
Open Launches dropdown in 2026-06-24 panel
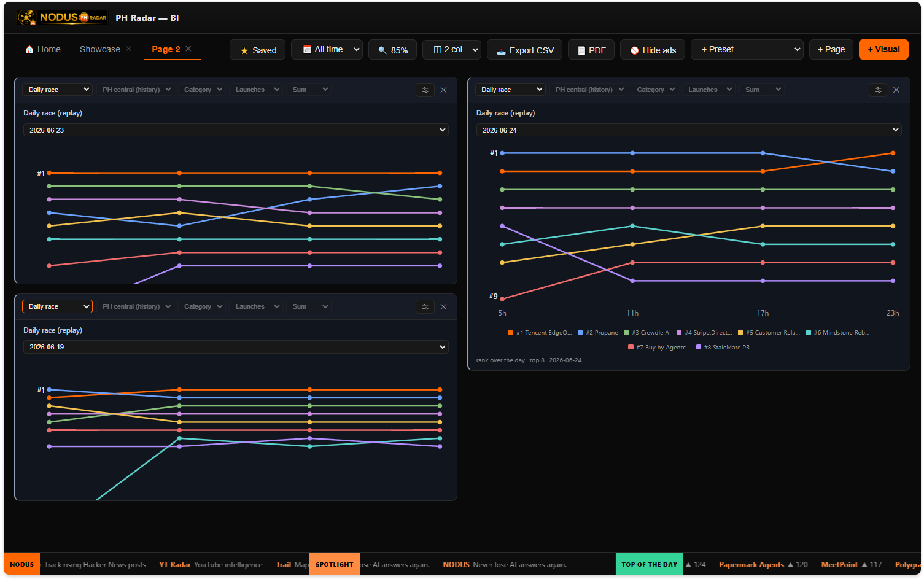710,90
